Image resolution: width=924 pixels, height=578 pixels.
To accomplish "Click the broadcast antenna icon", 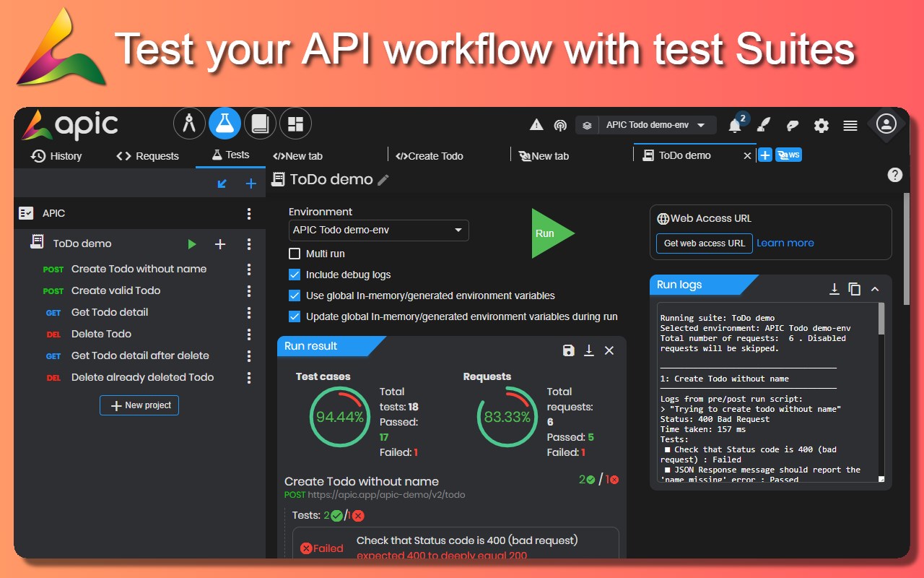I will (560, 126).
